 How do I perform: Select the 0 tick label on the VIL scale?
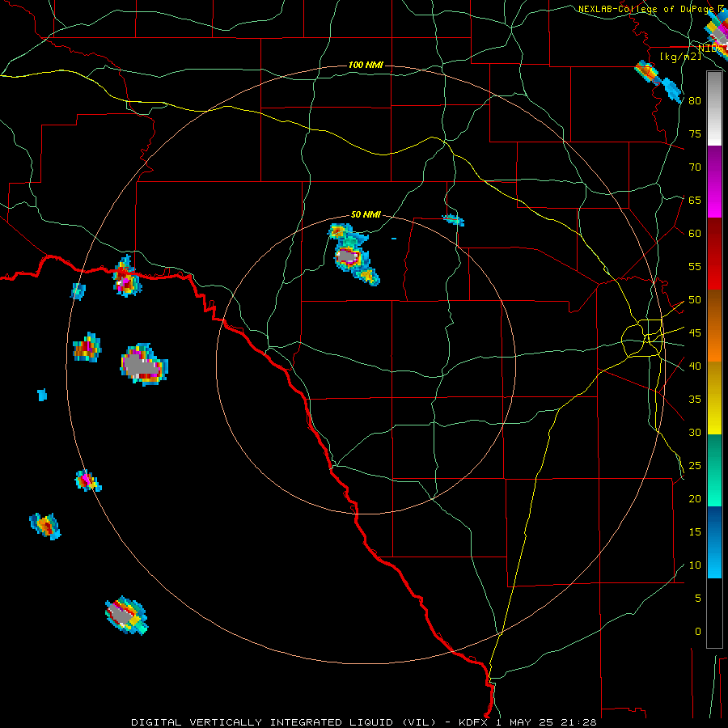(698, 632)
